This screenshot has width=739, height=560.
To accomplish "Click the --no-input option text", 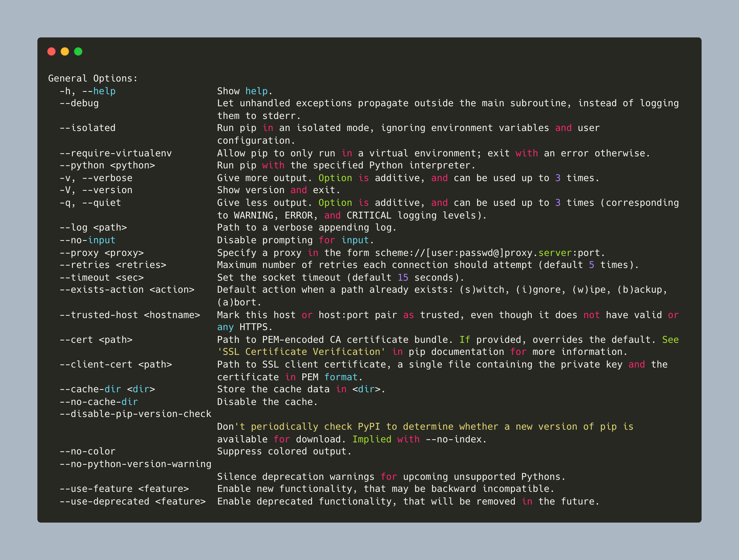I will (88, 240).
